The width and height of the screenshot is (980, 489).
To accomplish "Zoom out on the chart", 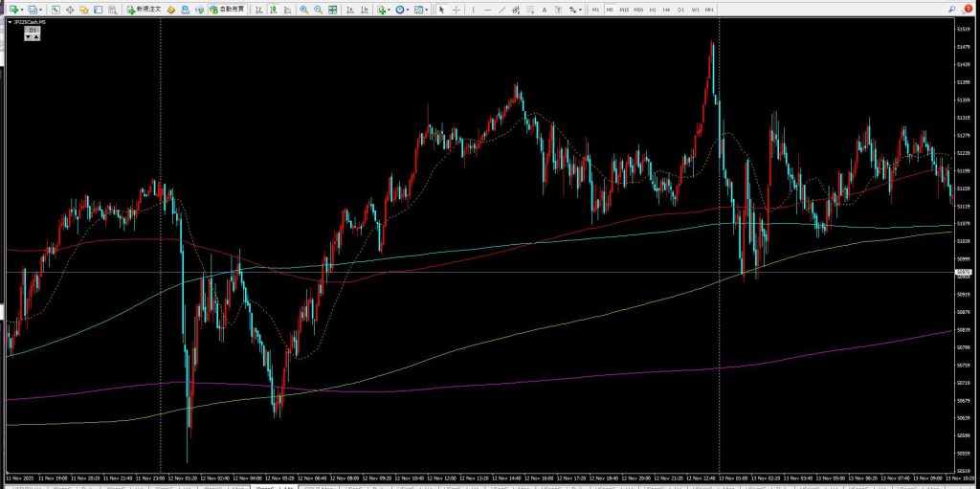I will coord(318,10).
